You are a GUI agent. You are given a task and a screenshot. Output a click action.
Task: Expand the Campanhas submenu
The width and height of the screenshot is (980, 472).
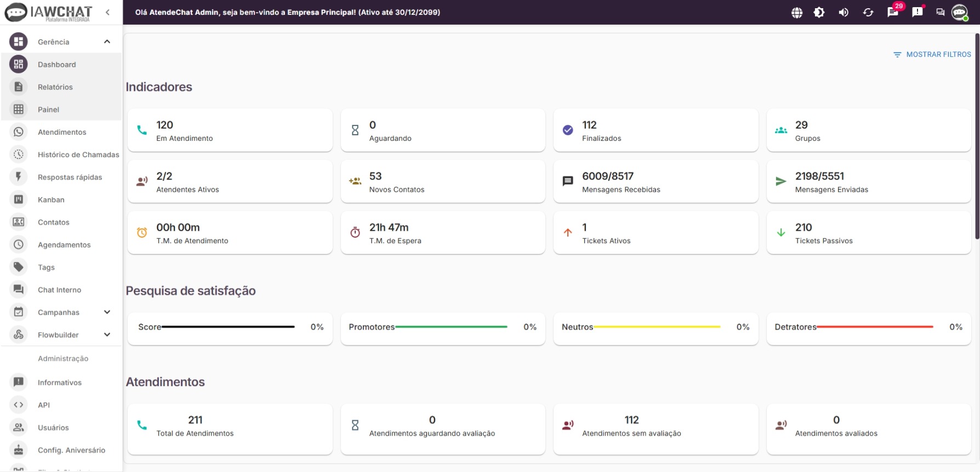[x=107, y=312]
